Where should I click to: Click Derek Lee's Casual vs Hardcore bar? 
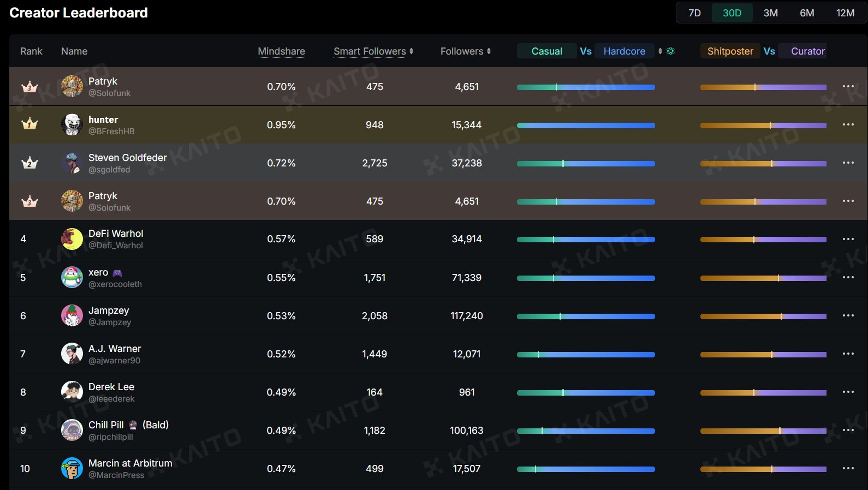586,393
